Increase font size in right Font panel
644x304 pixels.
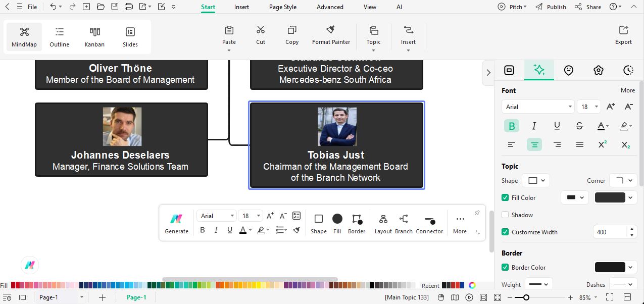click(x=611, y=107)
